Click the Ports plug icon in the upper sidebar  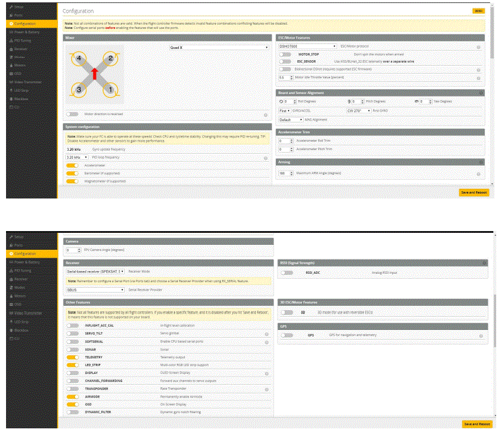tap(11, 15)
